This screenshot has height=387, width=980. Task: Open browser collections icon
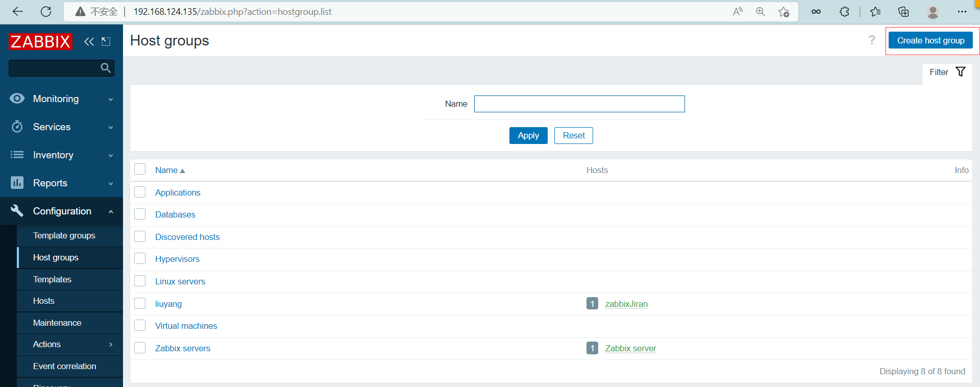(x=903, y=12)
